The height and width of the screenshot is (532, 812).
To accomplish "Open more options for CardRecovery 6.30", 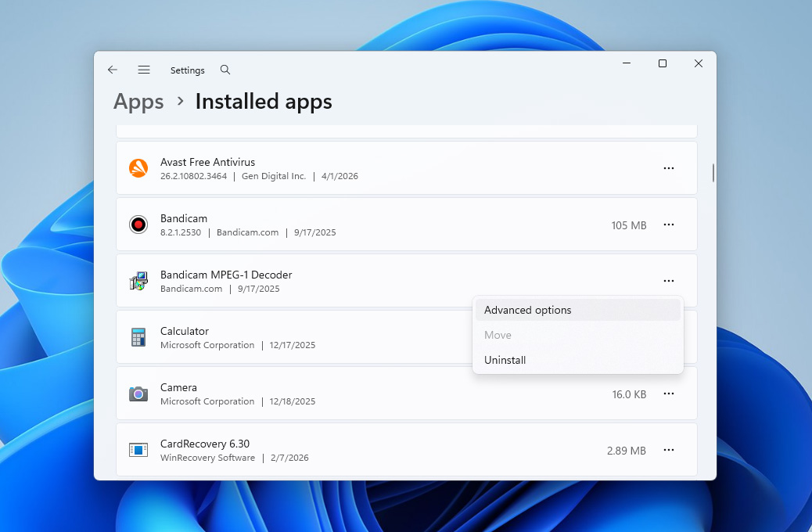I will 669,450.
